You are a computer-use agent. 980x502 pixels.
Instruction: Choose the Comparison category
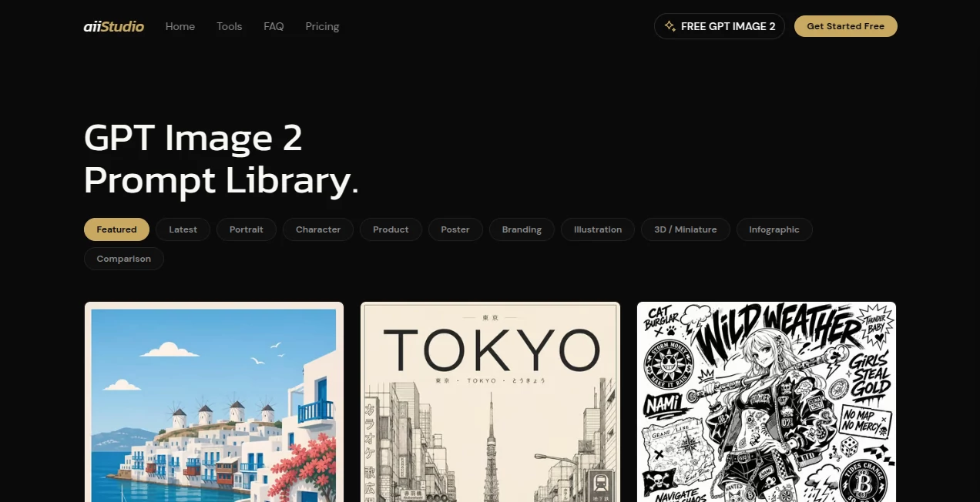point(124,259)
